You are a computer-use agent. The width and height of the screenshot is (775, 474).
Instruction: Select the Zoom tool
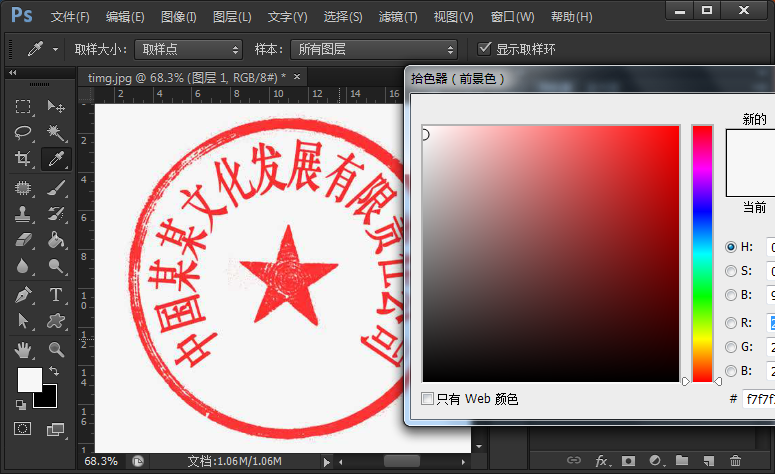pyautogui.click(x=55, y=350)
